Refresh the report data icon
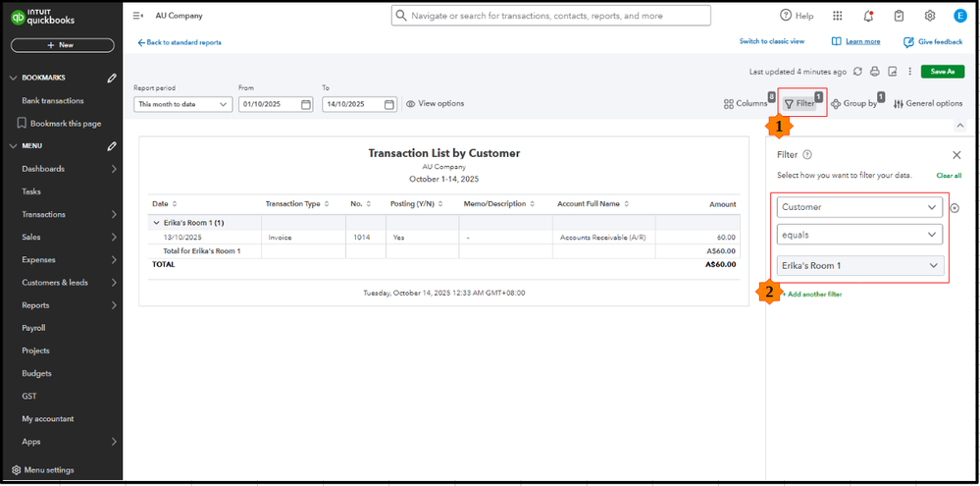The height and width of the screenshot is (486, 980). click(858, 72)
